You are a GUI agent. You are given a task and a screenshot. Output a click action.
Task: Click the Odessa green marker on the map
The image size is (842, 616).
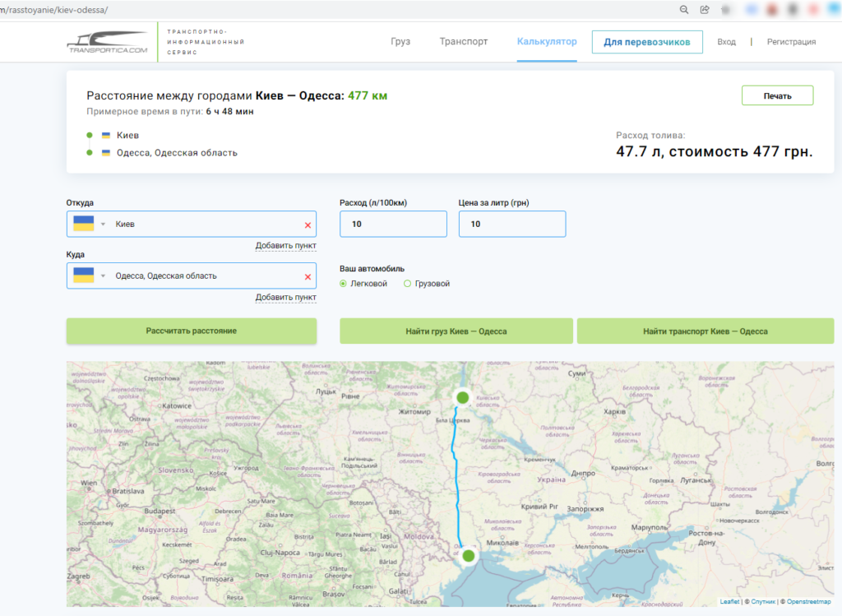pyautogui.click(x=469, y=555)
